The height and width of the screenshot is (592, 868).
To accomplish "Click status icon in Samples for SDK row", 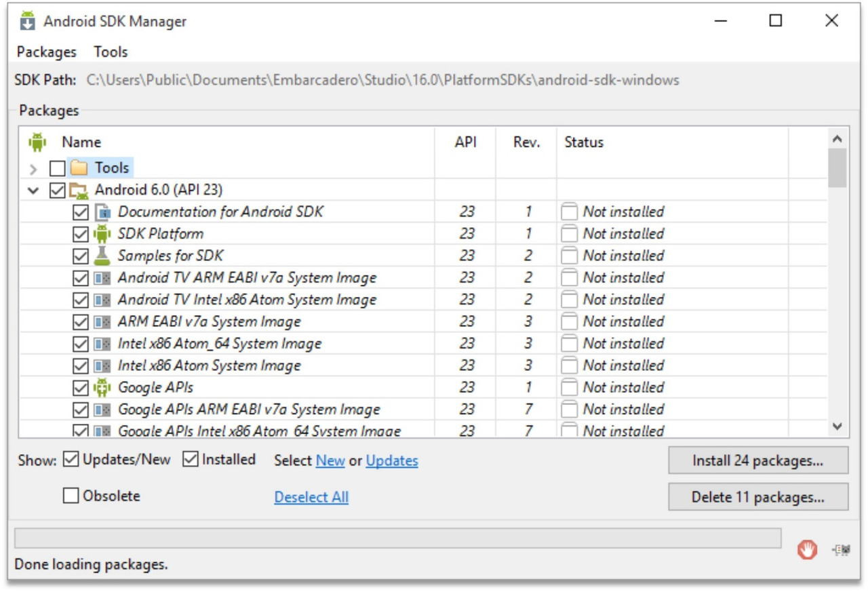I will (x=570, y=256).
